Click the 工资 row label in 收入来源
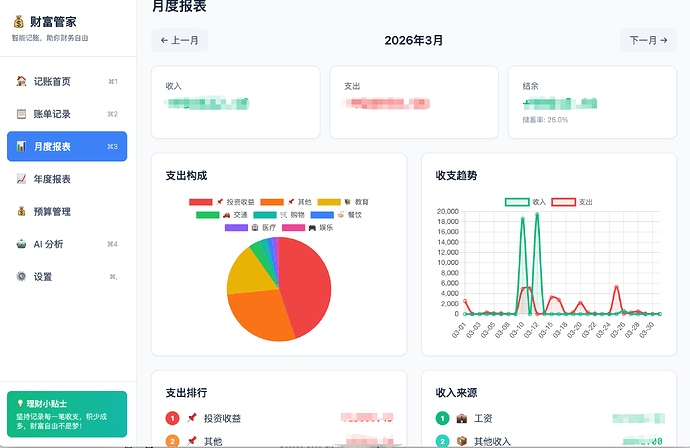The height and width of the screenshot is (448, 690). pyautogui.click(x=483, y=418)
